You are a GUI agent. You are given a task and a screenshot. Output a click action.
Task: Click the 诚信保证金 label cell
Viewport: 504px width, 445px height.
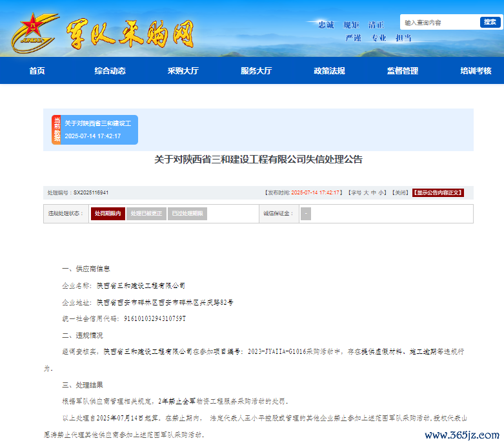(x=279, y=214)
